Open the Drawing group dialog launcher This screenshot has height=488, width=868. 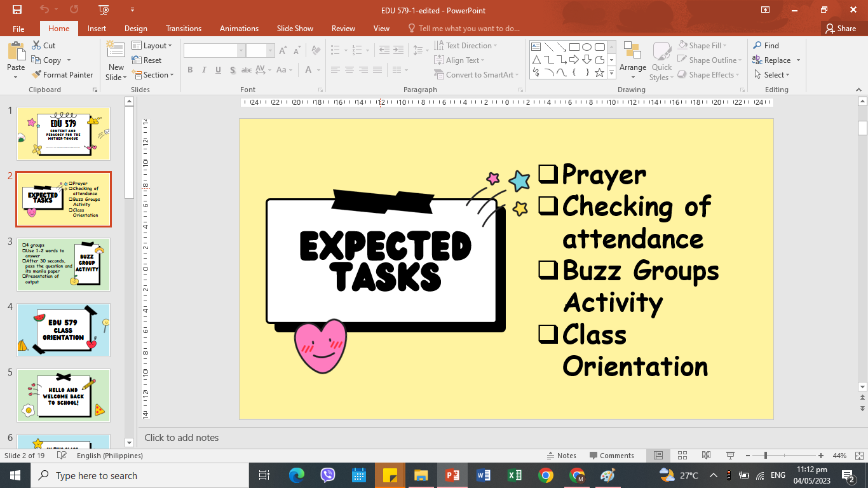pyautogui.click(x=740, y=90)
